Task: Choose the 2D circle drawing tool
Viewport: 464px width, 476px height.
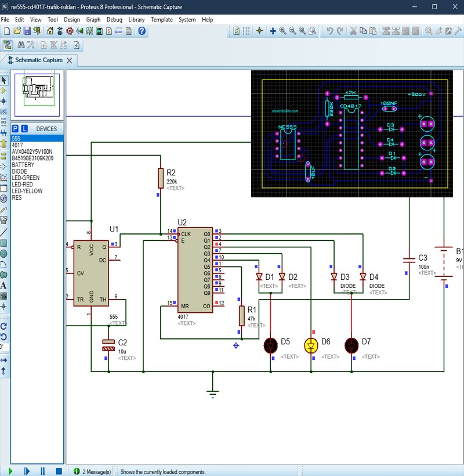Action: tap(3, 254)
